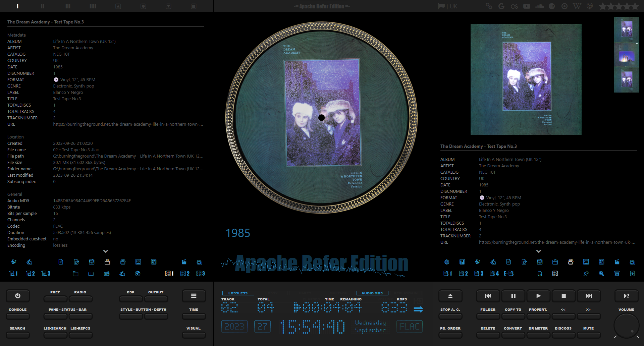
Task: Click the headphones icon in right panel
Action: pyautogui.click(x=540, y=274)
